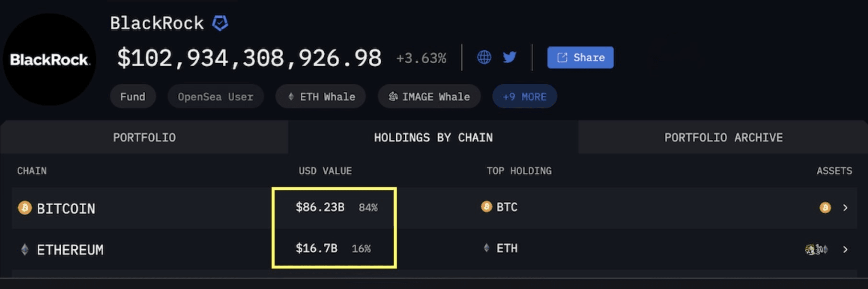Viewport: 868px width, 289px height.
Task: Expand the Bitcoin row chevron
Action: 845,208
